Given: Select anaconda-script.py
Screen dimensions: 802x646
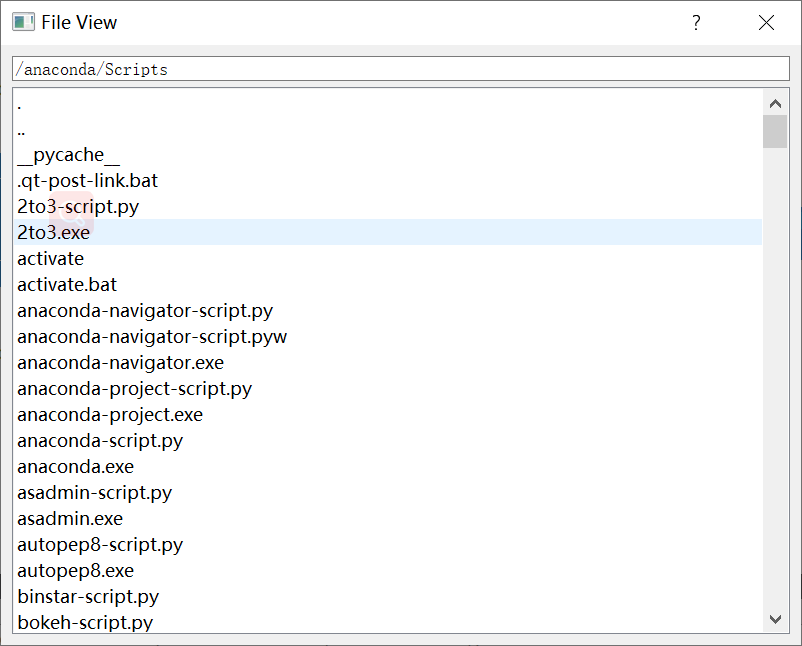Looking at the screenshot, I should coord(388,440).
